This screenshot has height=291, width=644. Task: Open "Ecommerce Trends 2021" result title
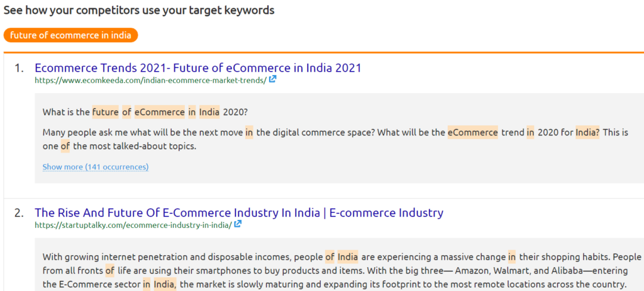[198, 67]
